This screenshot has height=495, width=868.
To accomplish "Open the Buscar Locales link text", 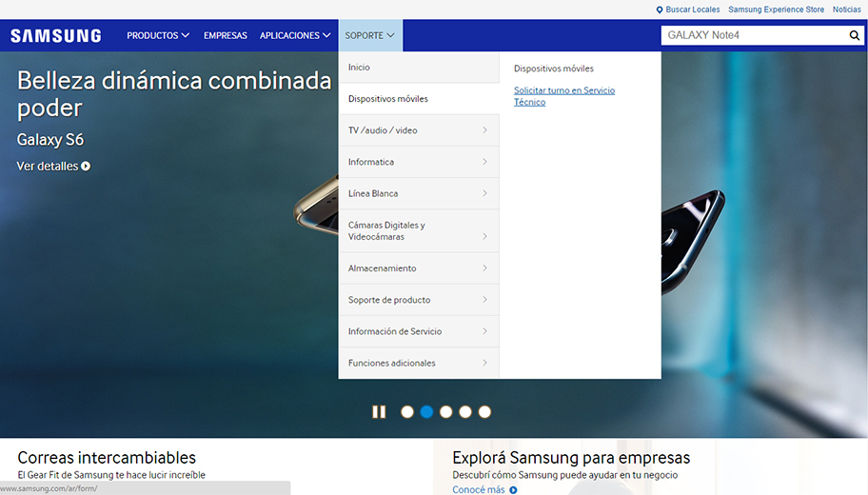I will click(693, 10).
